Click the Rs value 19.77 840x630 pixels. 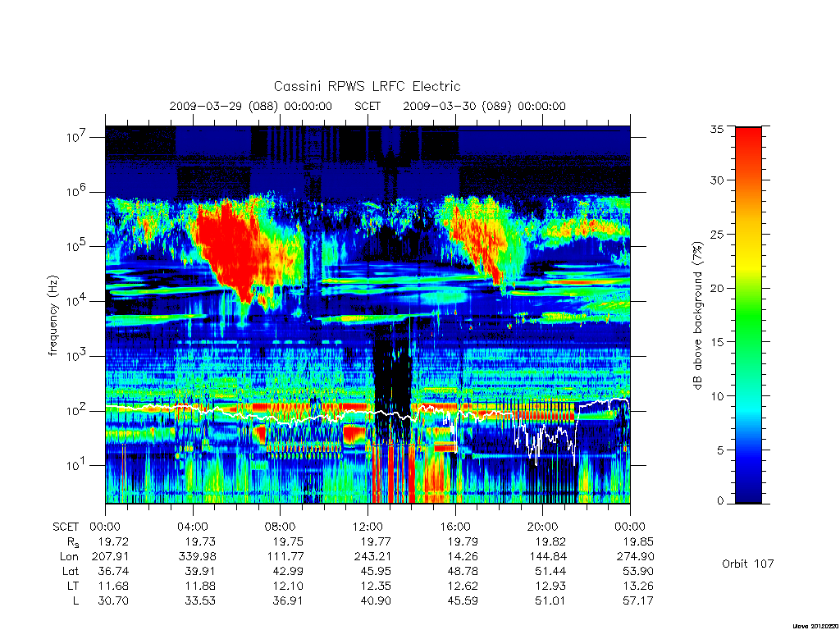click(x=375, y=541)
